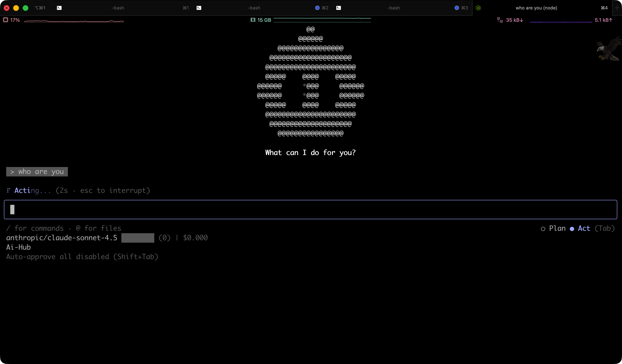Click the Ai-Hub provider label
This screenshot has height=364, width=622.
click(x=19, y=247)
